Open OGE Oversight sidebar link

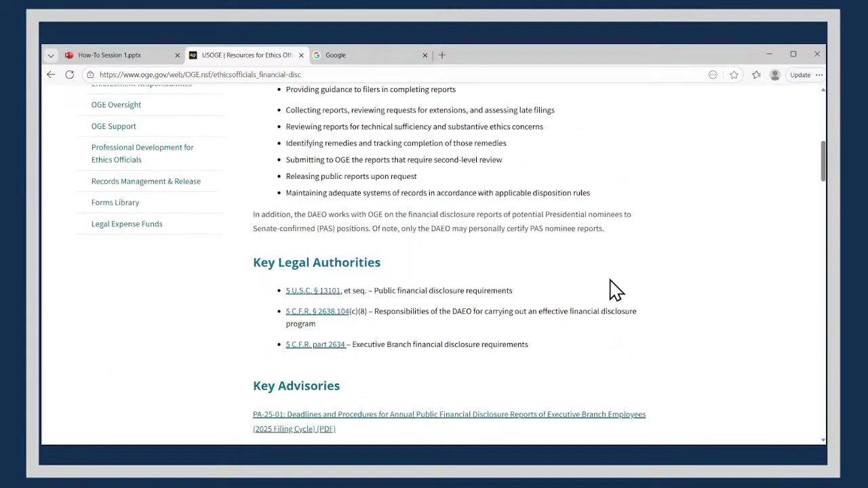(116, 105)
